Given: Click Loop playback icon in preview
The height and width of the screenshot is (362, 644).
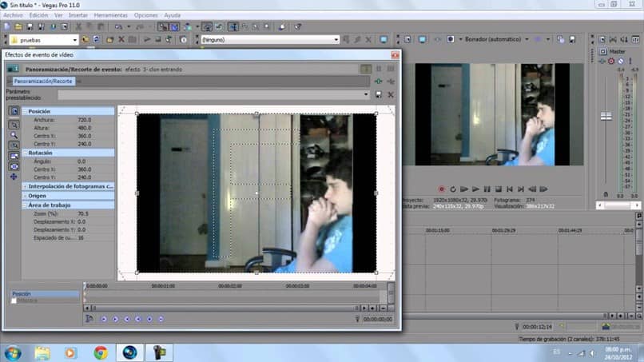Looking at the screenshot, I should pos(453,189).
